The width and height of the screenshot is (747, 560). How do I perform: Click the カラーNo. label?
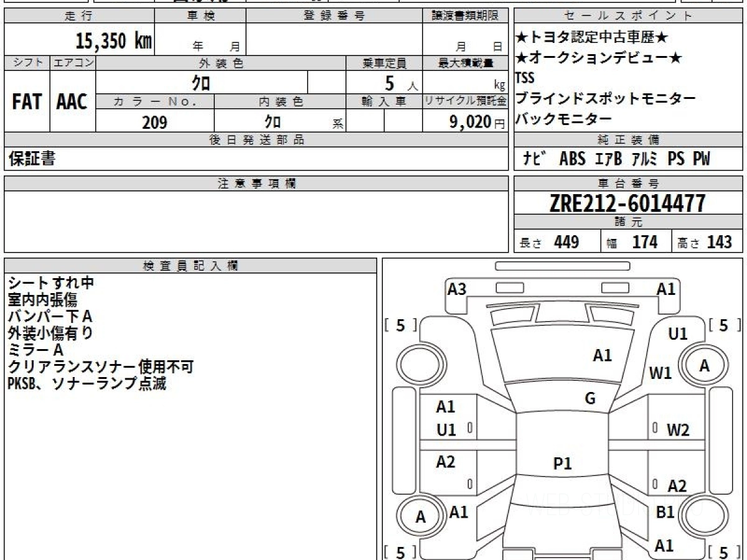(x=155, y=101)
